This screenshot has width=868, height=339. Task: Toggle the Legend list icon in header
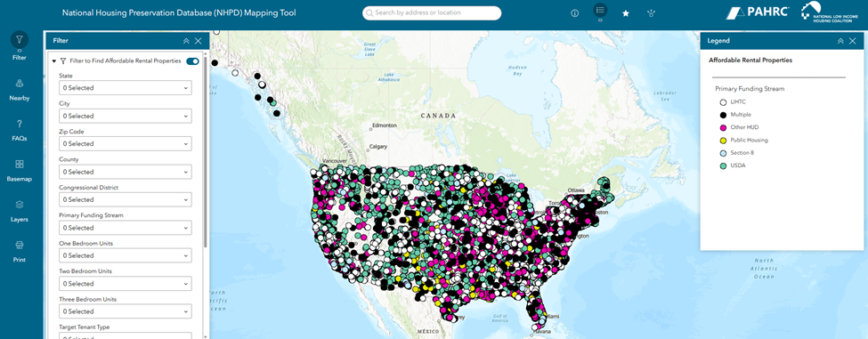pyautogui.click(x=600, y=10)
